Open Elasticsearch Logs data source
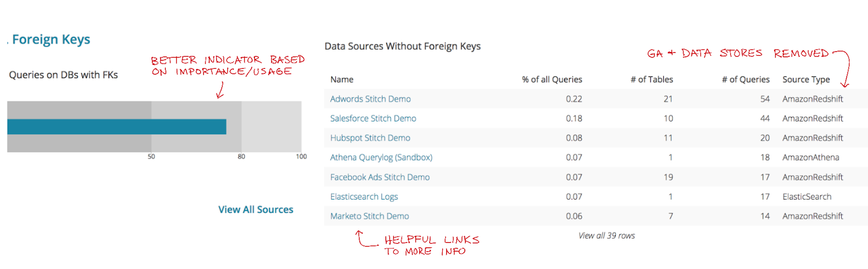 coord(364,196)
